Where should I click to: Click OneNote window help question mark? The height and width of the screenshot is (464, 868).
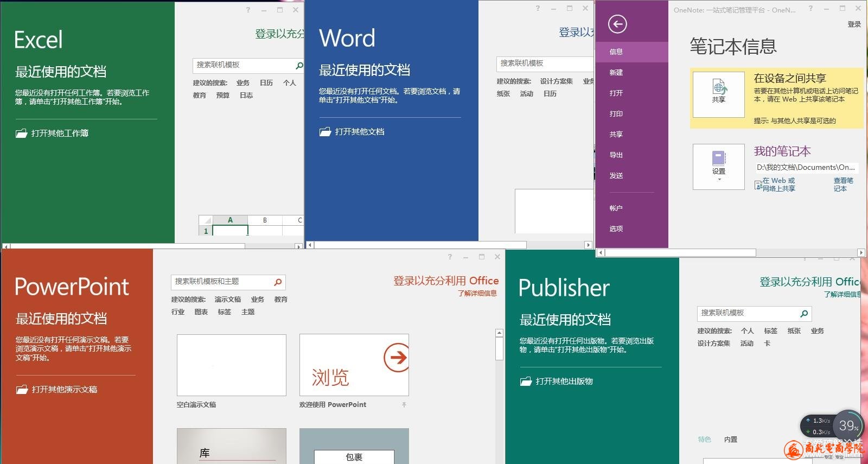pos(810,8)
